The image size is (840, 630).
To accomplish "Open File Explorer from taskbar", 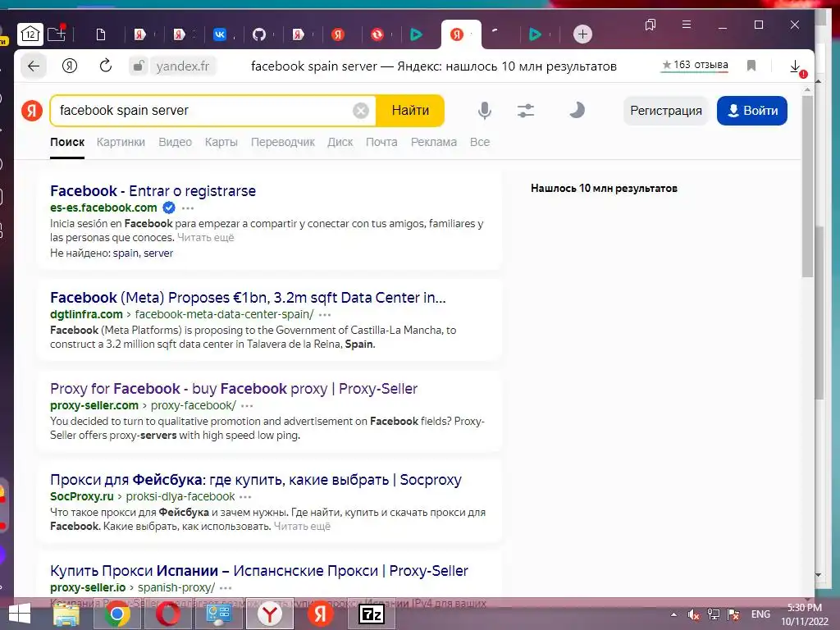I will coord(66,614).
